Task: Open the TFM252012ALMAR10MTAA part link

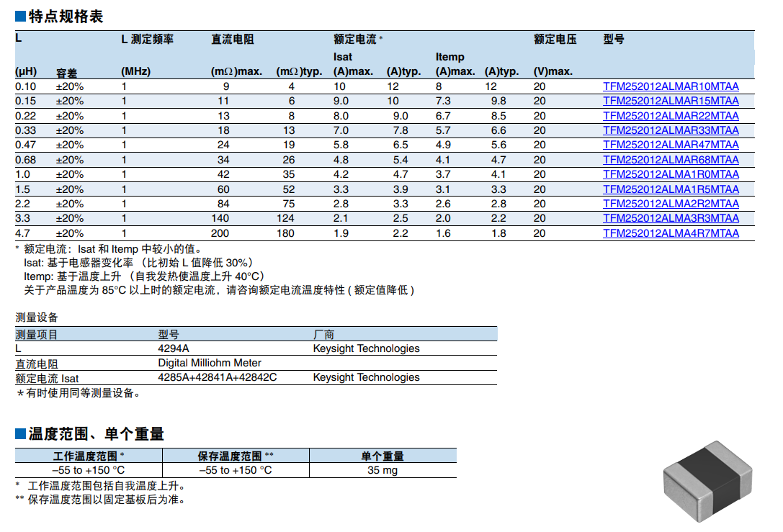Action: point(671,86)
